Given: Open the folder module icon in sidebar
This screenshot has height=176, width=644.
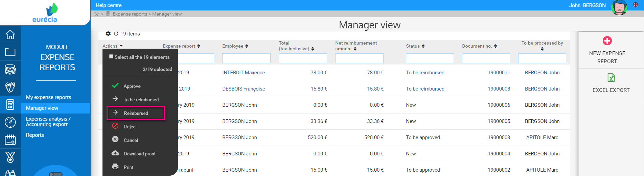Looking at the screenshot, I should [10, 52].
